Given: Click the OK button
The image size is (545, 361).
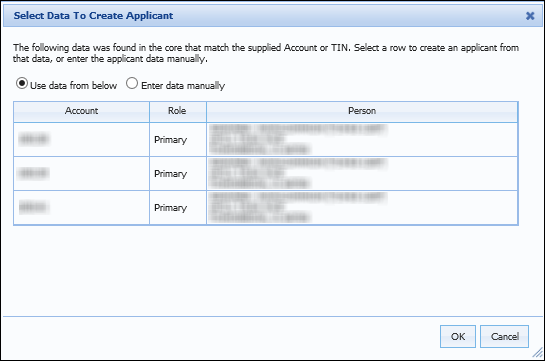Looking at the screenshot, I should [x=458, y=336].
